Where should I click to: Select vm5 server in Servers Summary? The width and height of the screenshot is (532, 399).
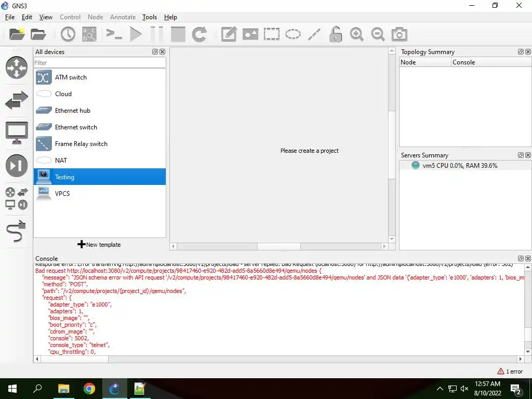point(465,166)
